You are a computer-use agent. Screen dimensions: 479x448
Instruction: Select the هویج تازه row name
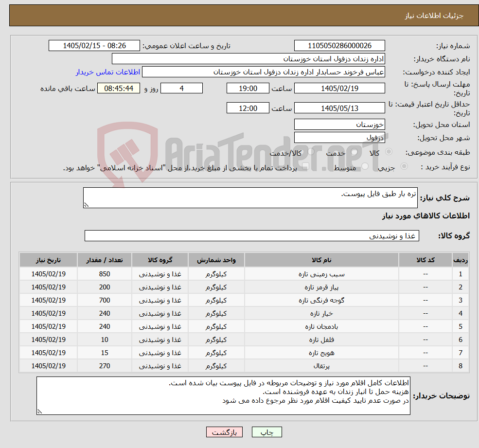tap(321, 353)
